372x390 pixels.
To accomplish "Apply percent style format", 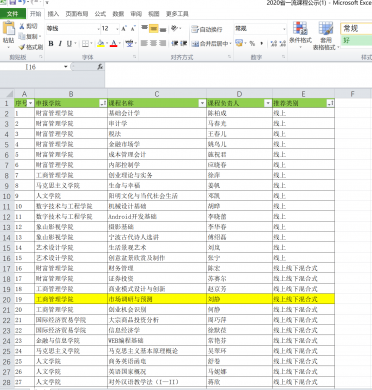I will click(252, 44).
